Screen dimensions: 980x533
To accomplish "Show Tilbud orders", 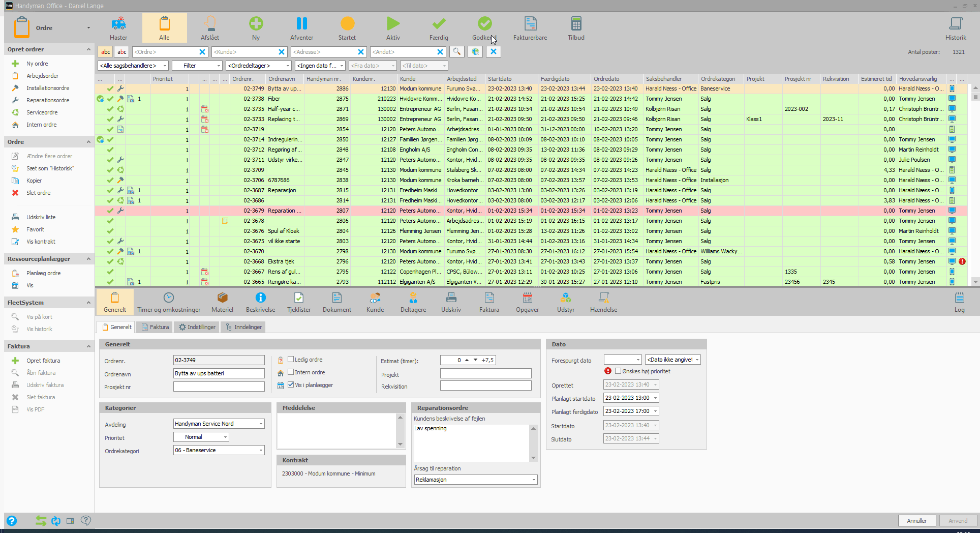I will [576, 28].
